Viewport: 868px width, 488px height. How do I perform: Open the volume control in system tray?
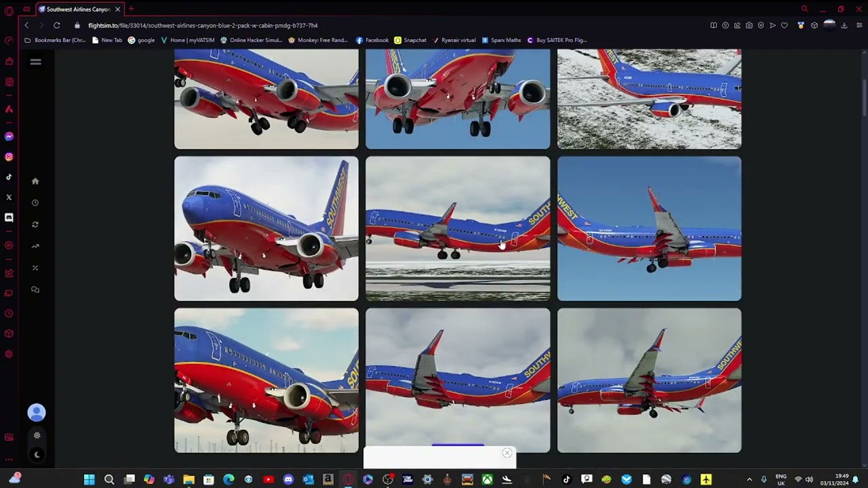click(x=809, y=480)
